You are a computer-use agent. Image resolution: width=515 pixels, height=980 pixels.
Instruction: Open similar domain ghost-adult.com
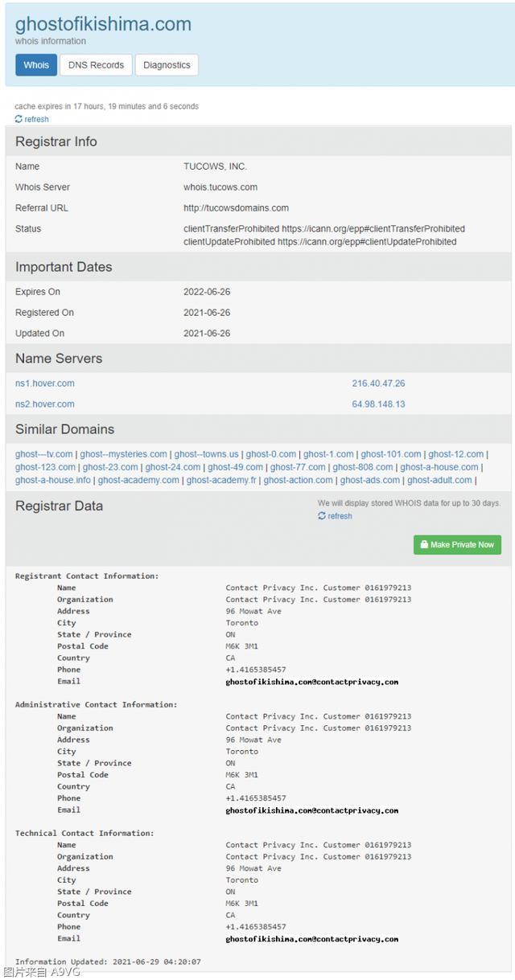(x=439, y=480)
